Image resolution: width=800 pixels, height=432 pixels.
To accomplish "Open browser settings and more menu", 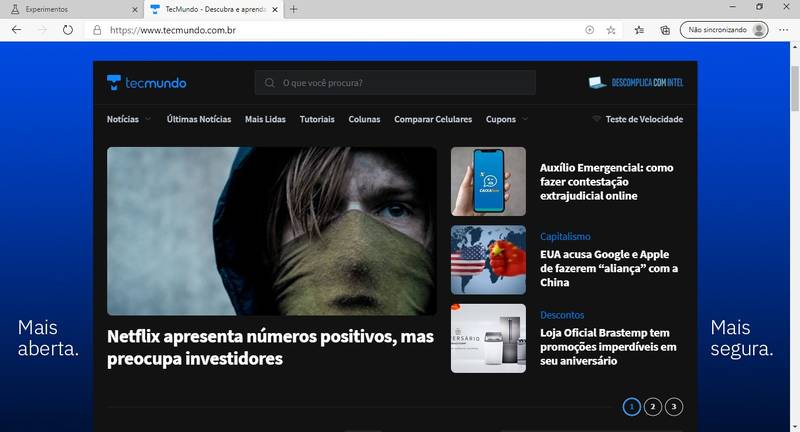I will (784, 30).
